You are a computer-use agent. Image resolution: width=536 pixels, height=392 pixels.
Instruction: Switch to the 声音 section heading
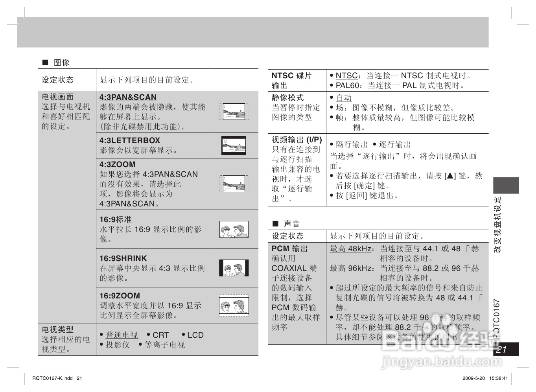[x=291, y=223]
